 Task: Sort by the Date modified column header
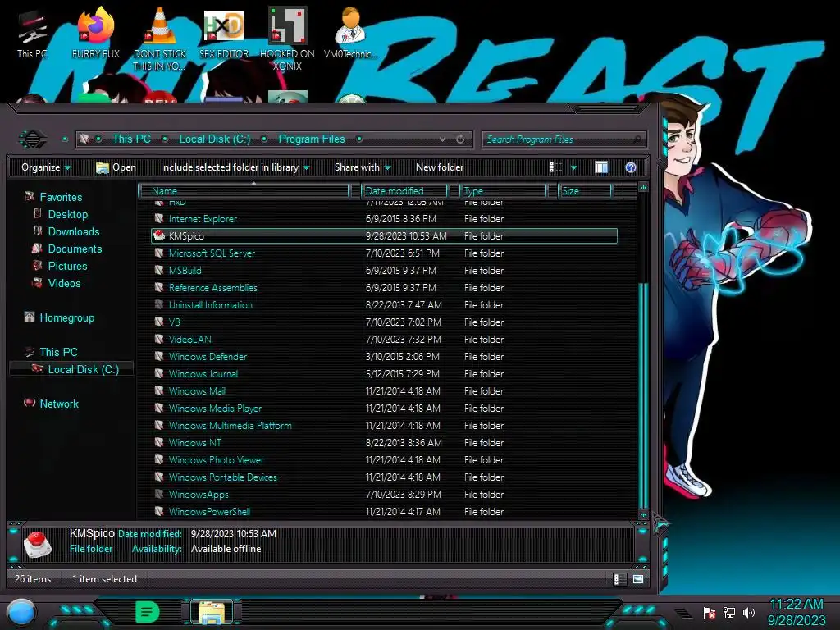coord(404,190)
